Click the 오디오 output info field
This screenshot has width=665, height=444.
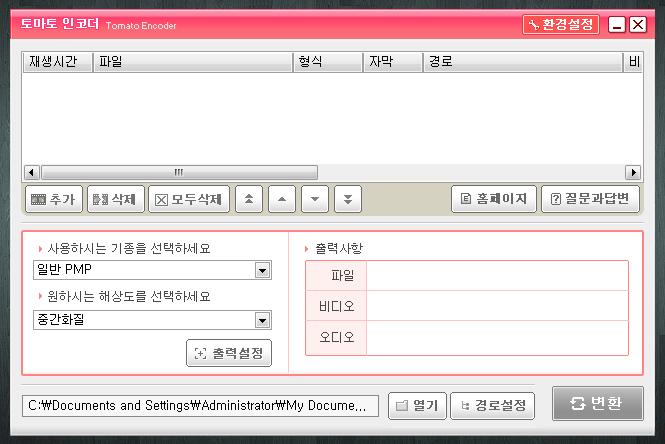pos(497,338)
